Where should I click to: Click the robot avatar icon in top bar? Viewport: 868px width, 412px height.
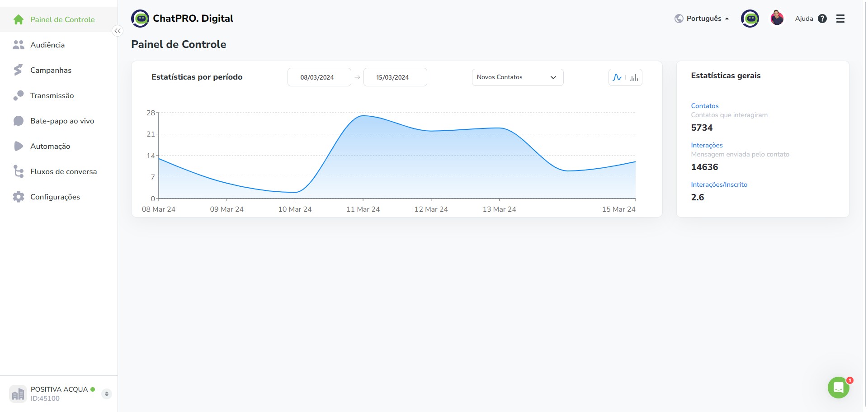point(750,19)
